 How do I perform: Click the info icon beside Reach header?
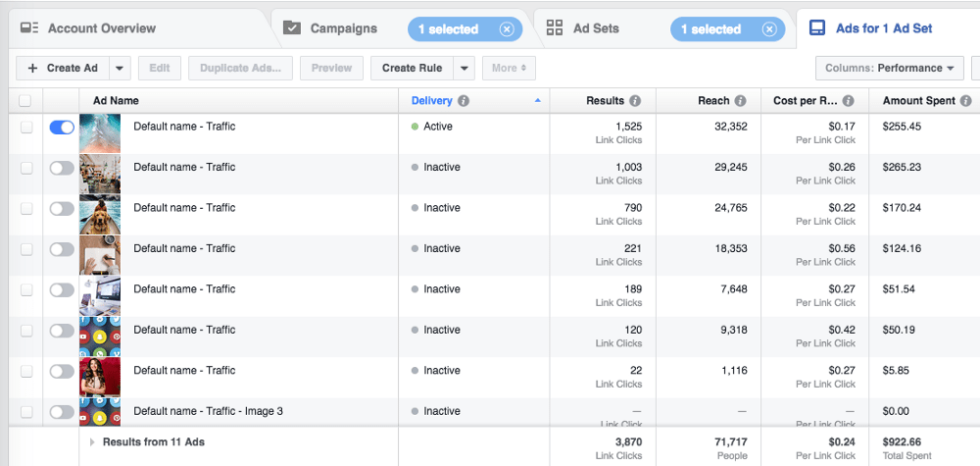[x=740, y=101]
